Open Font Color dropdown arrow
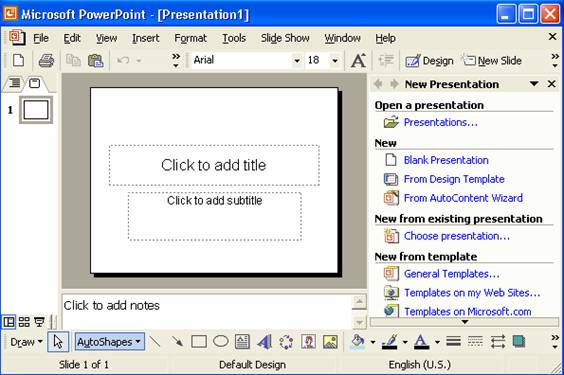 click(x=437, y=342)
